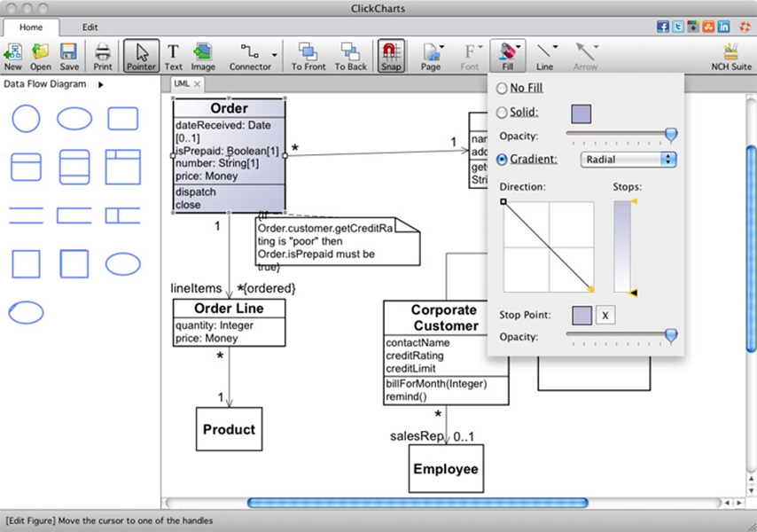Image resolution: width=757 pixels, height=532 pixels.
Task: Select the first square shape
Action: [26, 263]
